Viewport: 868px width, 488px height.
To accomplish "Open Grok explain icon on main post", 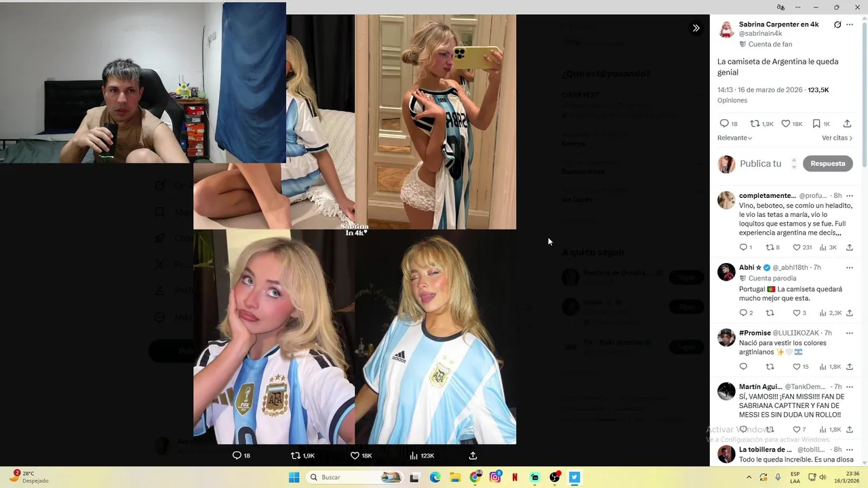I will coord(837,24).
